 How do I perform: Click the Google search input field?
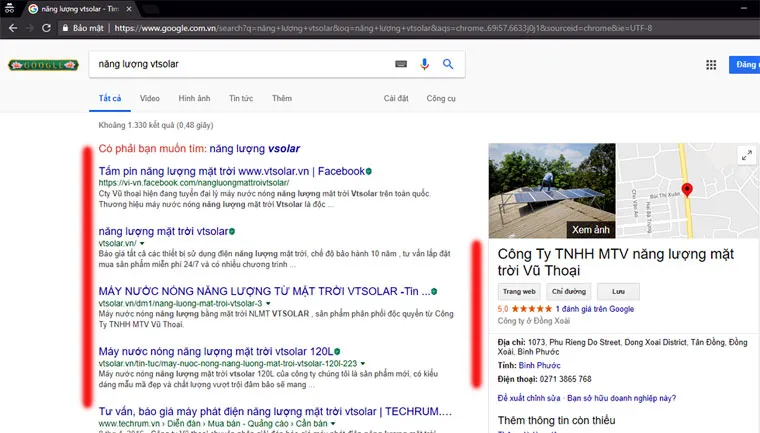[x=242, y=64]
